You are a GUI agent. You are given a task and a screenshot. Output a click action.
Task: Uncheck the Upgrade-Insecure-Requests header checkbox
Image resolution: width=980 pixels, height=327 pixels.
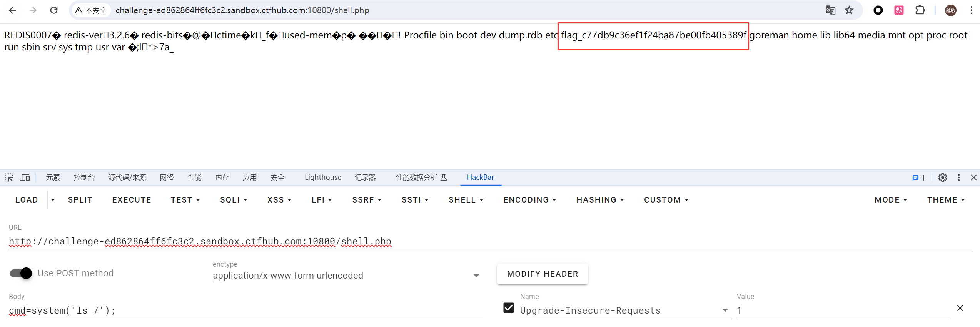(x=508, y=308)
